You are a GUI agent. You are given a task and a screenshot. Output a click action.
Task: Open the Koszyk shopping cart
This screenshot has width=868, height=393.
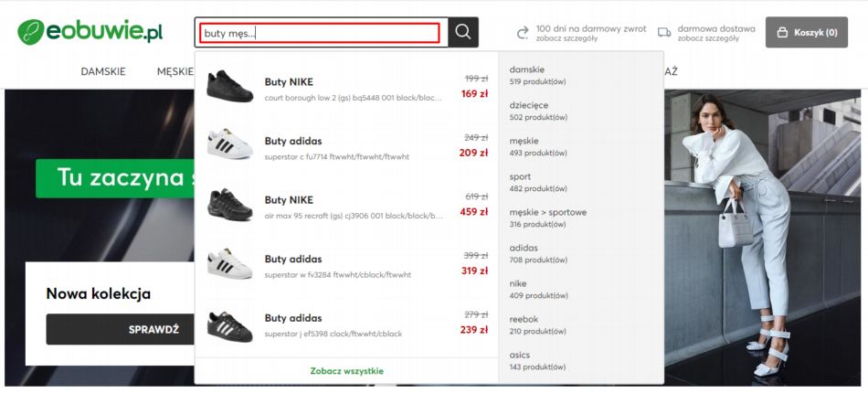pyautogui.click(x=807, y=32)
